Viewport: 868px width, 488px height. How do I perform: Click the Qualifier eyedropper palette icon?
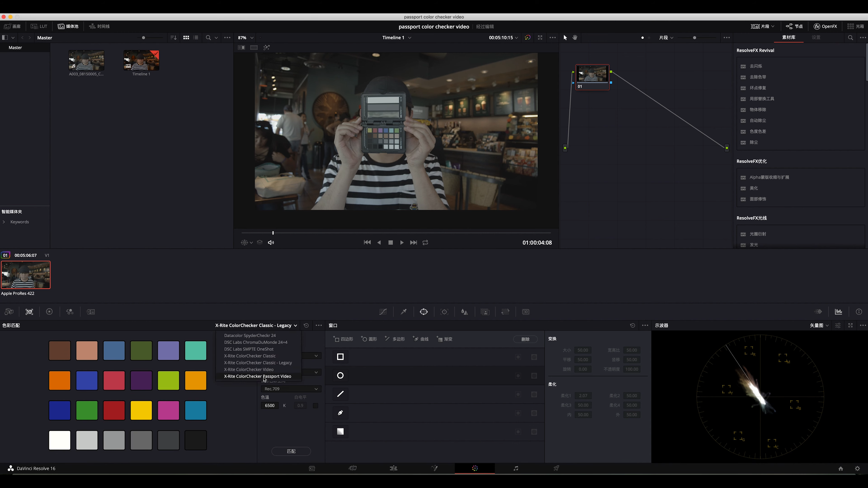point(403,312)
